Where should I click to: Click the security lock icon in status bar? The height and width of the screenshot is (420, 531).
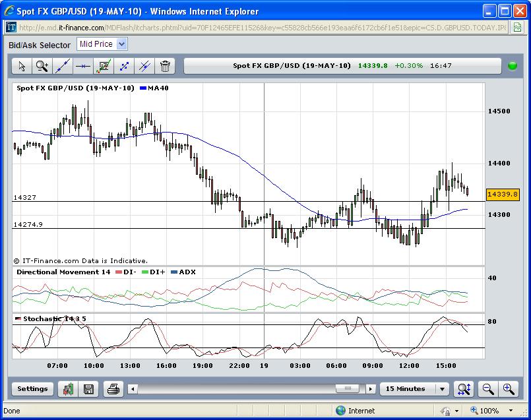pyautogui.click(x=445, y=411)
